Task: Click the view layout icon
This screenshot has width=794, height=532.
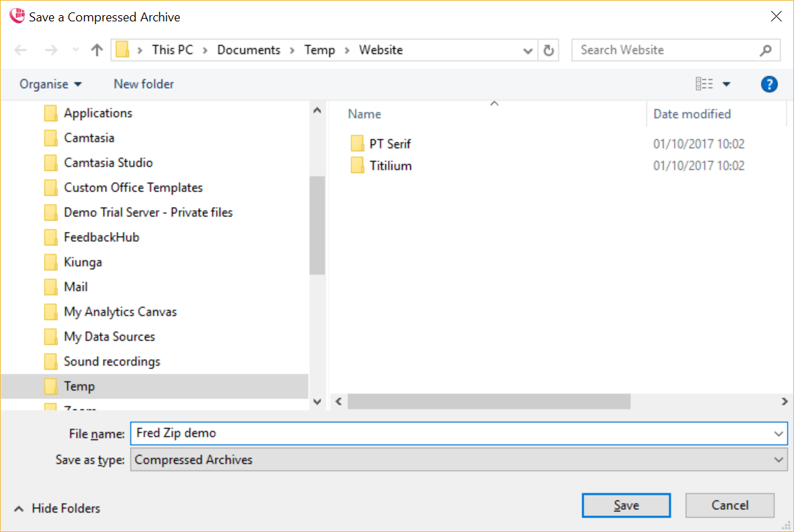Action: pos(704,84)
